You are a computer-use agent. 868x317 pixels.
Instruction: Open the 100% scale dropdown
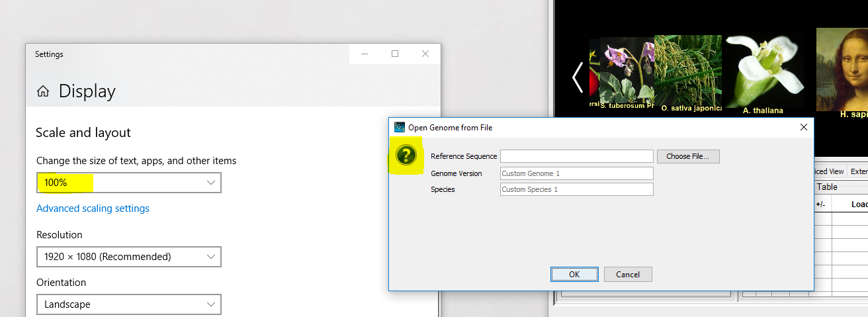pos(128,183)
